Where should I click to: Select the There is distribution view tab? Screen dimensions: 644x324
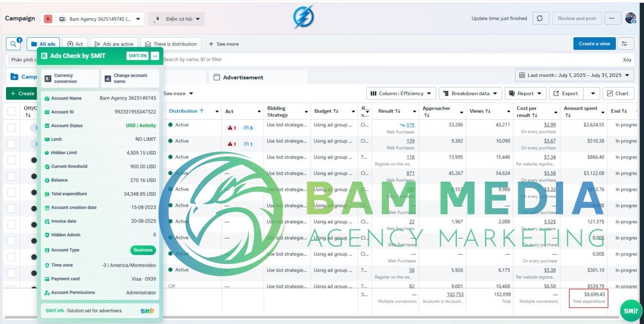[x=171, y=44]
